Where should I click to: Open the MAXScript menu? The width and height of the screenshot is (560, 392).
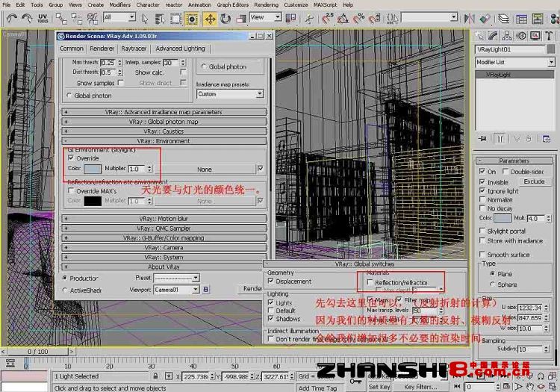tap(326, 4)
